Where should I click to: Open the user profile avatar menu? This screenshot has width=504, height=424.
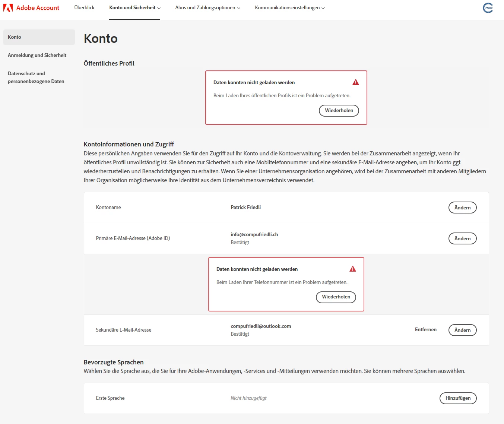coord(488,8)
